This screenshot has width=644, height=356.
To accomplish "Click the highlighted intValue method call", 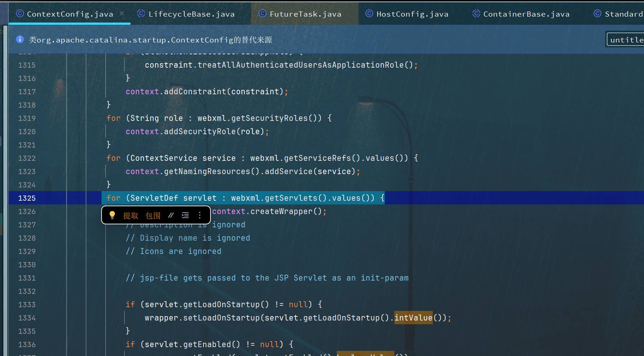I will 413,318.
